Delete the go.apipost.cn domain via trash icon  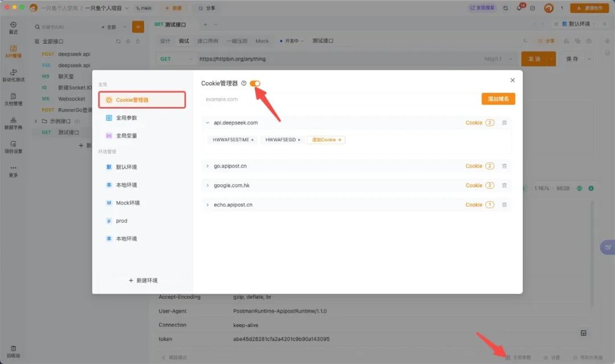(x=505, y=166)
